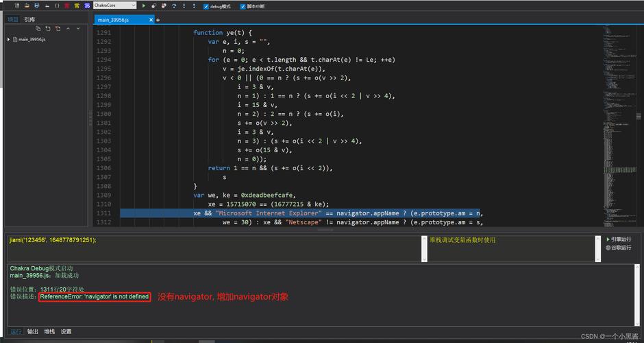The image size is (644, 343).
Task: Toggle the debug模式 checkbox
Action: tap(206, 6)
